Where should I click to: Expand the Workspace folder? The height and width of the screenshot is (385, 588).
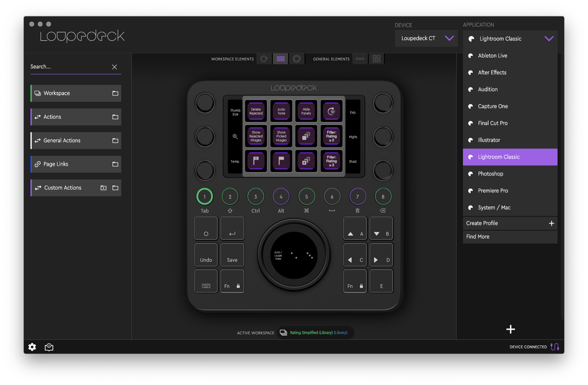[115, 93]
